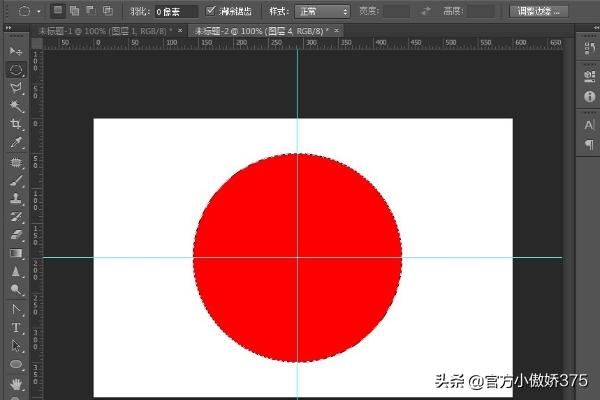Screen dimensions: 600x400
Task: Select the Dodge tool
Action: (16, 289)
